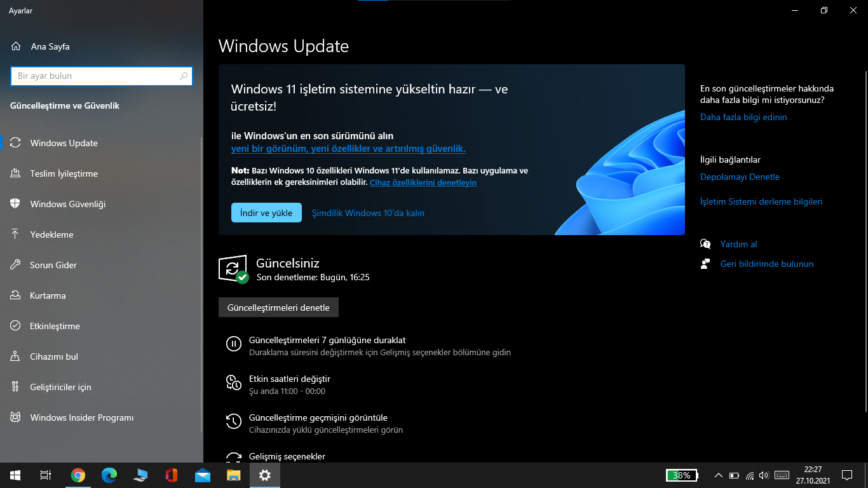The height and width of the screenshot is (488, 868).
Task: Click the 'Güncelleştirmeleri denetle' button
Action: [278, 308]
